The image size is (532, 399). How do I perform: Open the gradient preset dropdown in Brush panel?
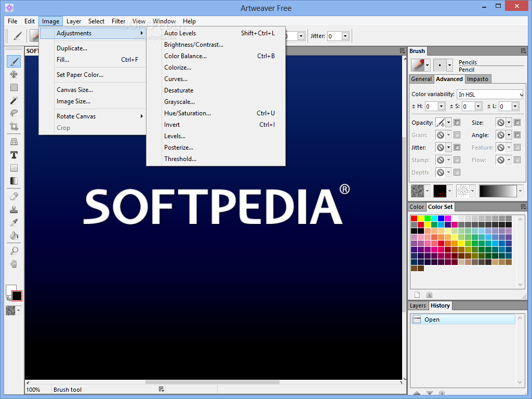(520, 191)
